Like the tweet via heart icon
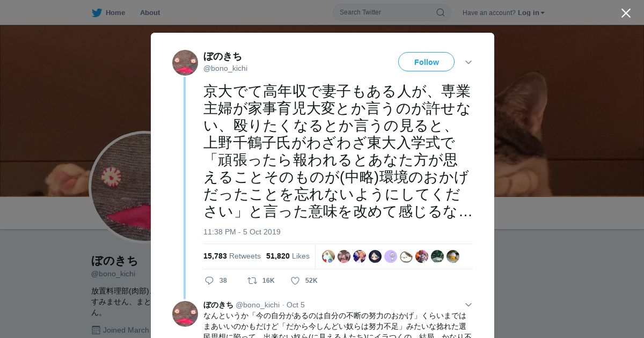 (295, 281)
